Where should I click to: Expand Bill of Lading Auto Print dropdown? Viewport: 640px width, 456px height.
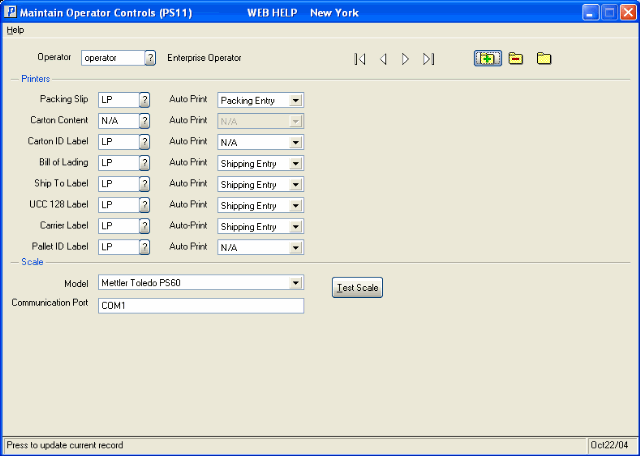tap(296, 163)
